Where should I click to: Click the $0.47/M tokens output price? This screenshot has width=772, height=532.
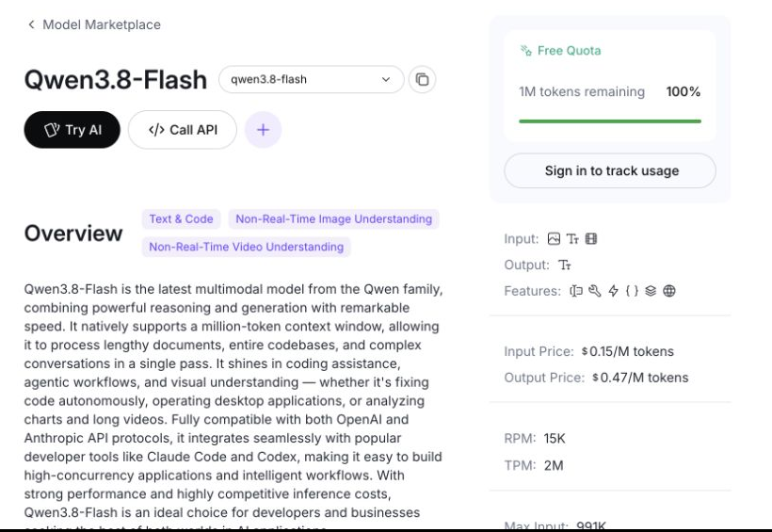[x=640, y=378]
